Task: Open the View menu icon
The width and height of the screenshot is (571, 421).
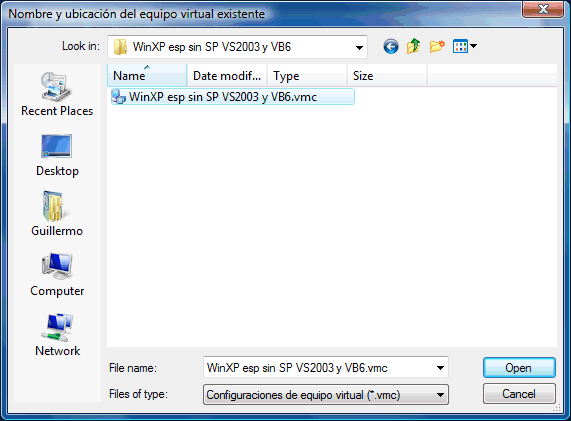Action: [x=460, y=47]
